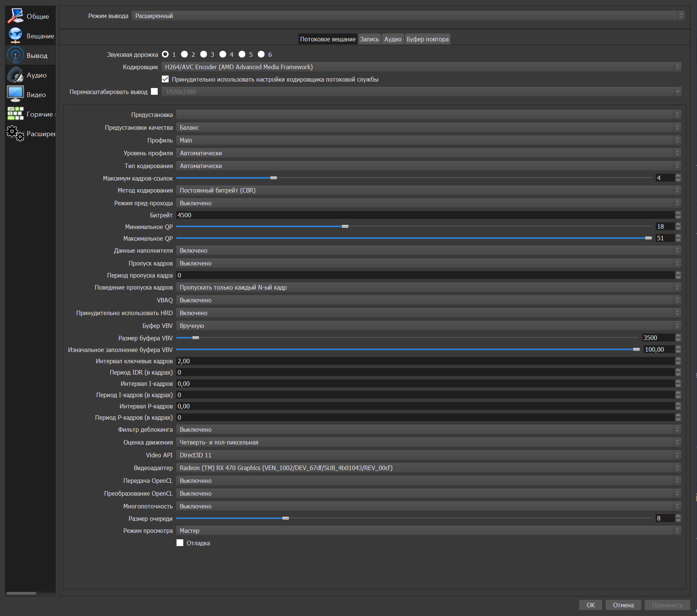This screenshot has height=616, width=697.
Task: Select audio track 4 radio button
Action: coord(223,55)
